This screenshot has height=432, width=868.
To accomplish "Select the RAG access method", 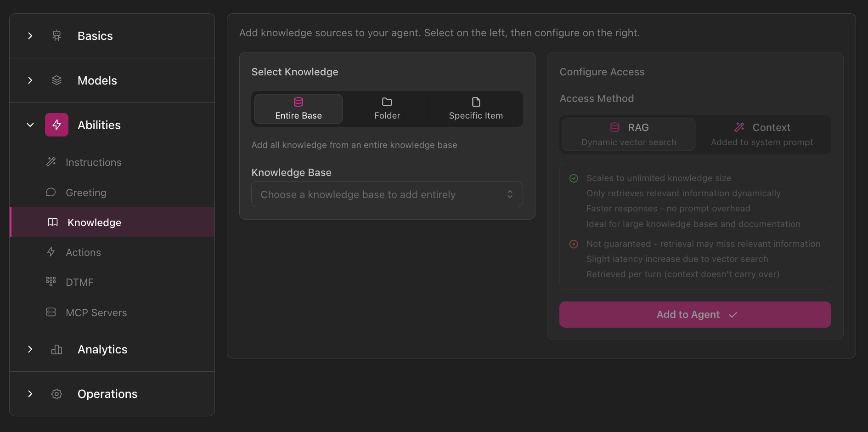I will coord(628,134).
